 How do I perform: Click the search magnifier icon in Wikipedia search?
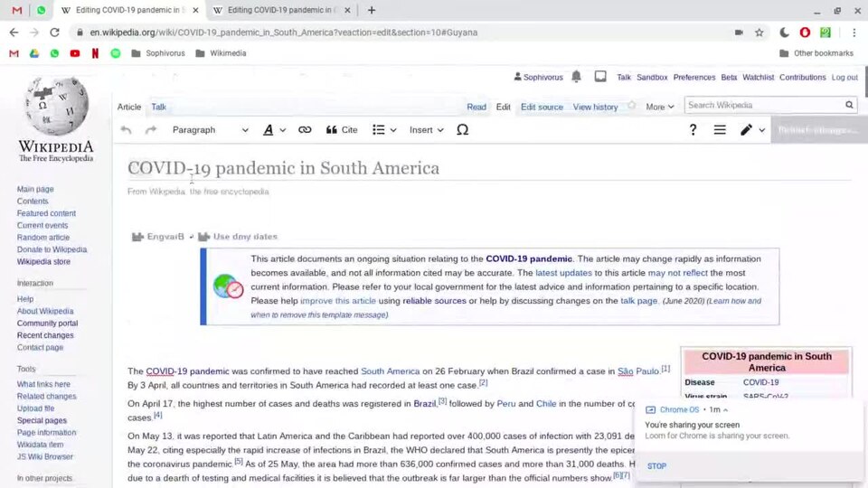[x=849, y=106]
